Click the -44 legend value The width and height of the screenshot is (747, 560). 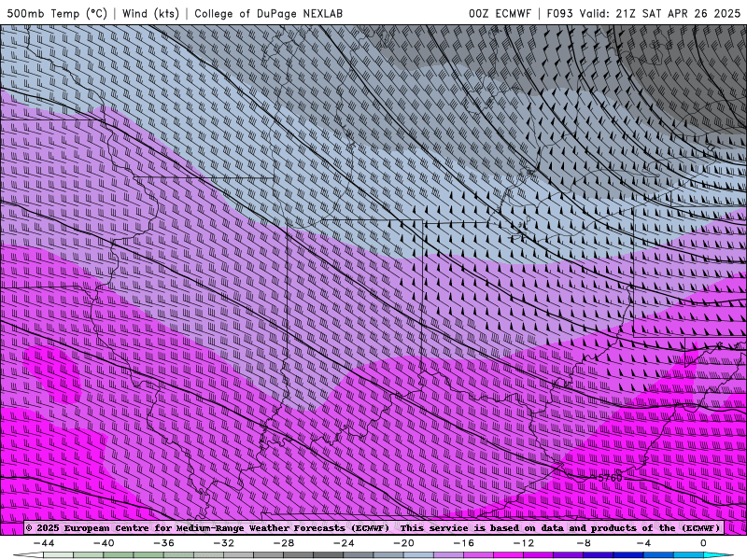44,543
